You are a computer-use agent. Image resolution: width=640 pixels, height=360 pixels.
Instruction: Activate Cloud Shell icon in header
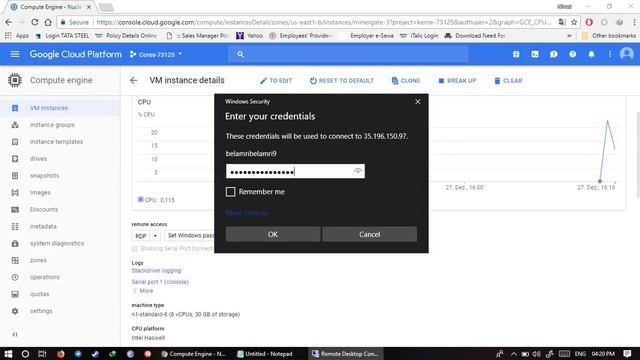[x=535, y=54]
